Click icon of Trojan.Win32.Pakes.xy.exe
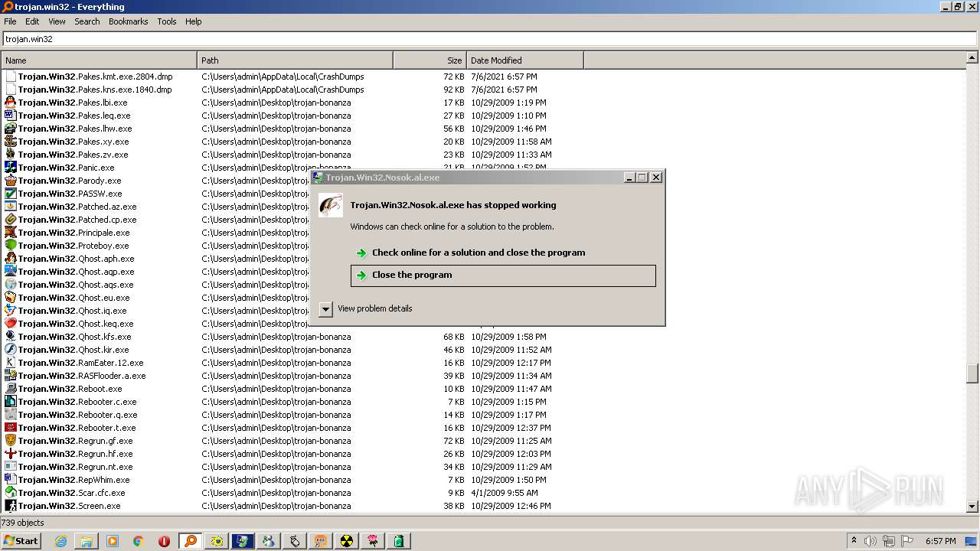Screen dimensions: 980x551 click(x=10, y=142)
